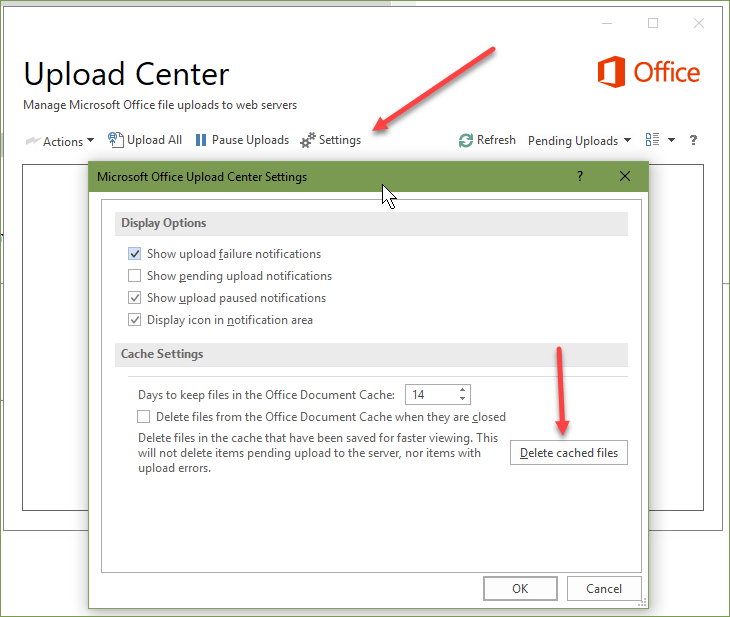Open Upload Center help question mark

[x=693, y=140]
